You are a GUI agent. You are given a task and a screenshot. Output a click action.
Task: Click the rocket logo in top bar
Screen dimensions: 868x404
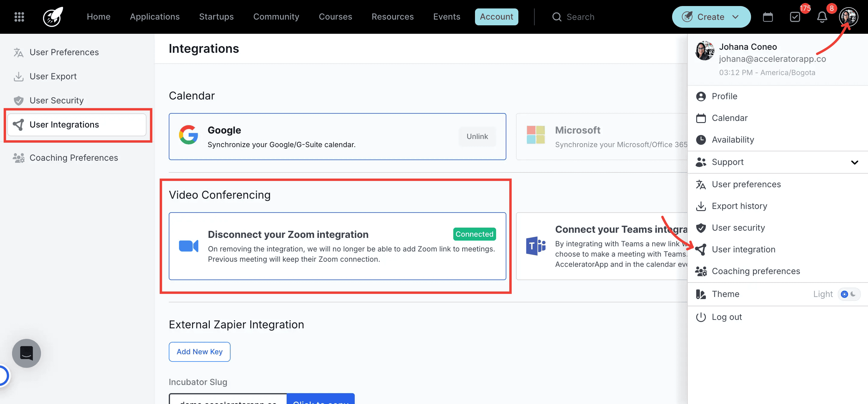[x=52, y=17]
